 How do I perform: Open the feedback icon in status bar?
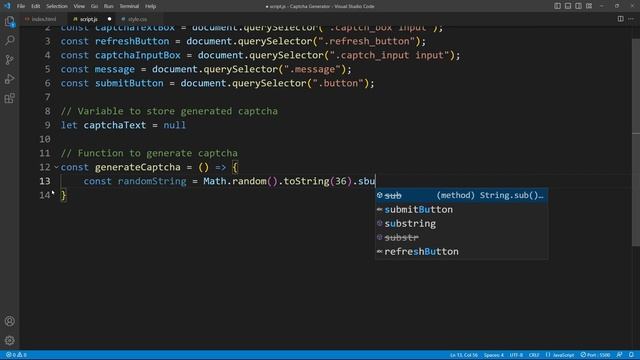[x=620, y=355]
